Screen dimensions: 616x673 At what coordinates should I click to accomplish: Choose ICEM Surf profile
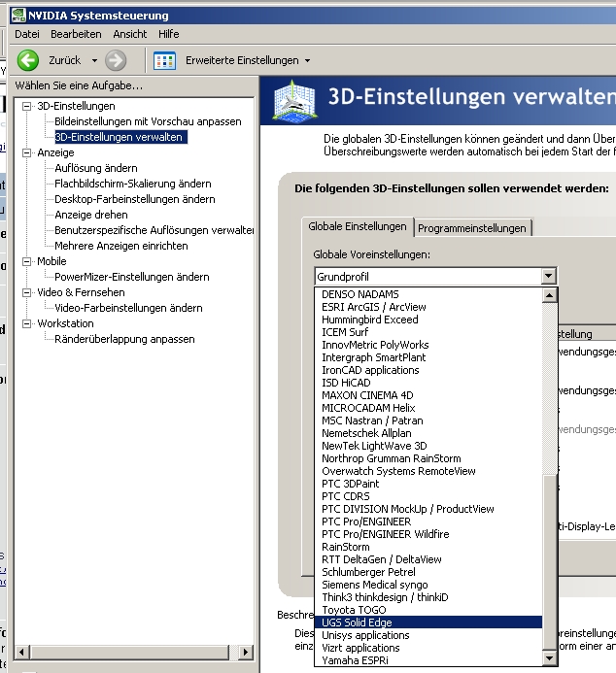point(428,332)
